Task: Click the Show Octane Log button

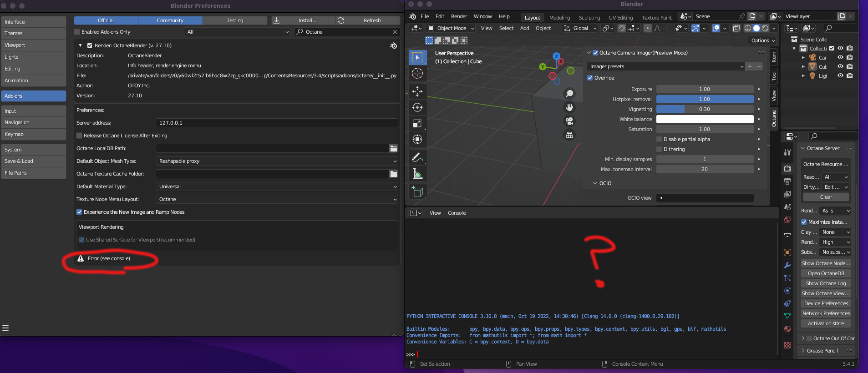Action: (826, 283)
